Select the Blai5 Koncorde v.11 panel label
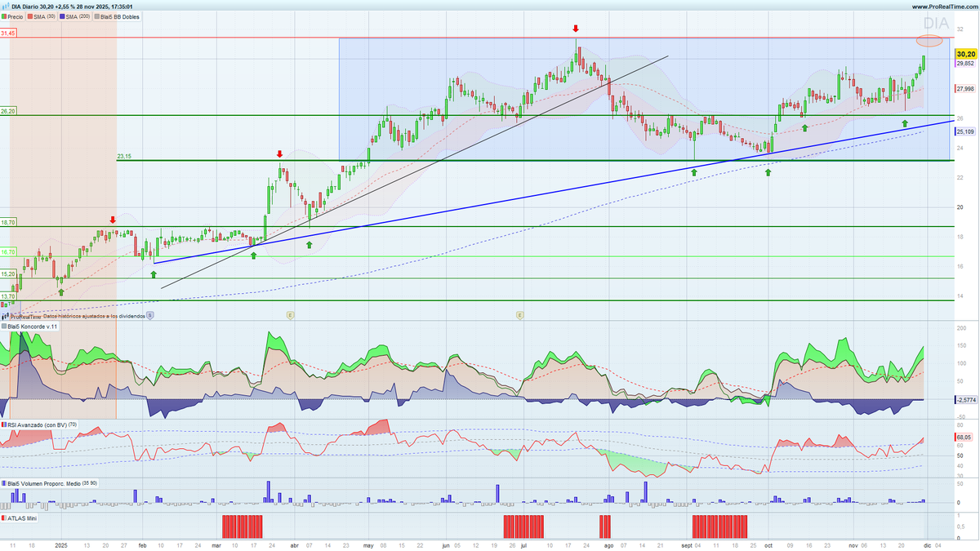Viewport: 980px width, 551px height. pos(29,327)
